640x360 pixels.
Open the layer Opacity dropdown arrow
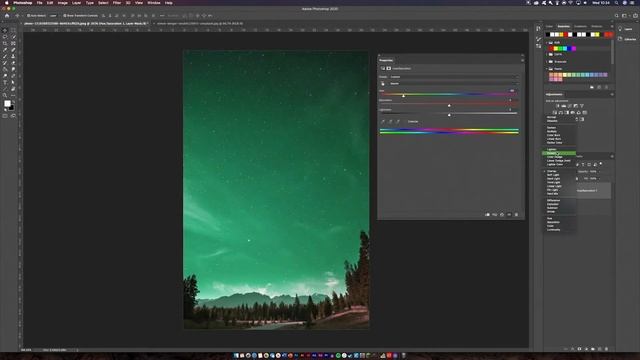coord(600,172)
